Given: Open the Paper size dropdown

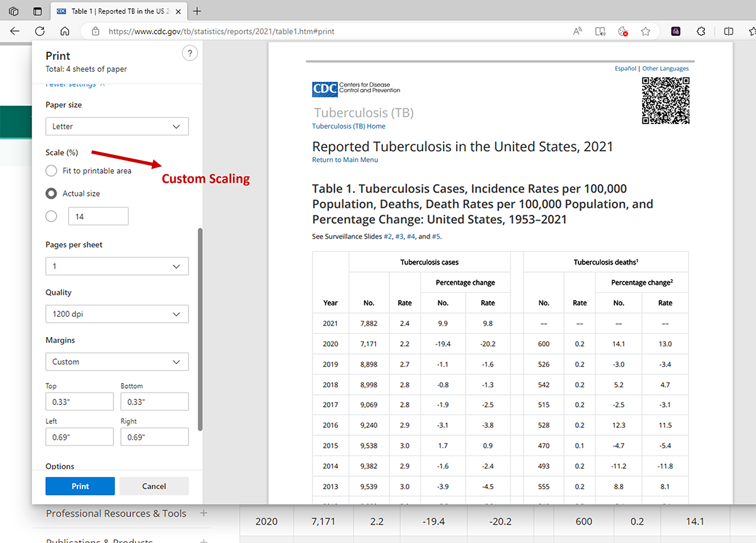Looking at the screenshot, I should 117,127.
